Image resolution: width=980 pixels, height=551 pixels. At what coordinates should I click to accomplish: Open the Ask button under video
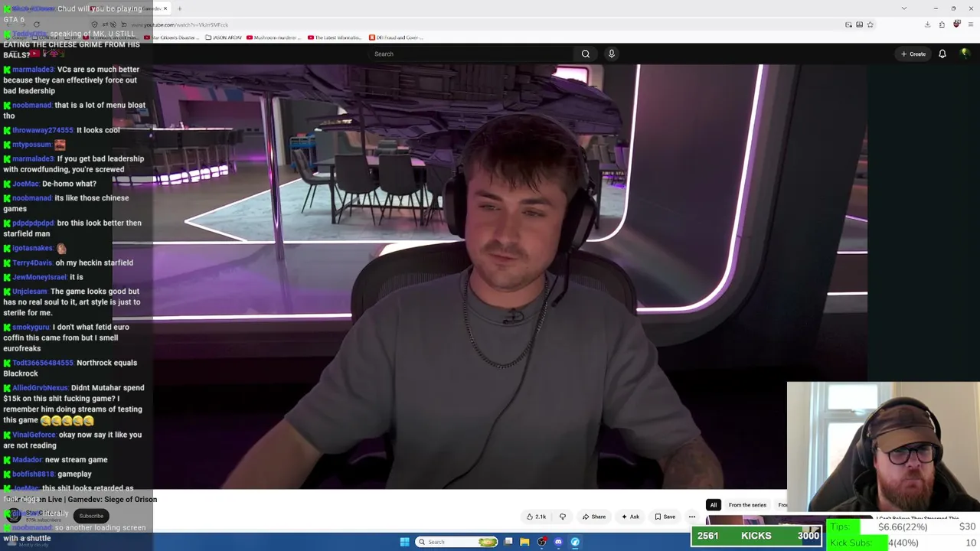coord(631,517)
